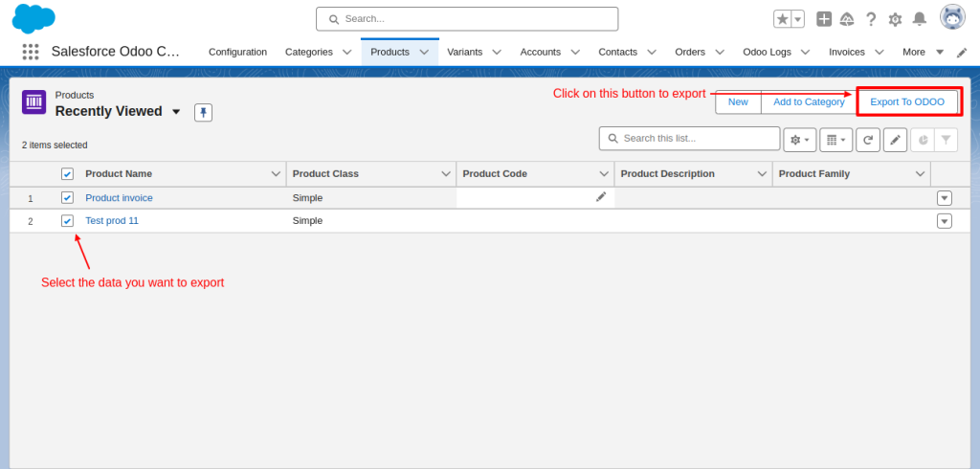The width and height of the screenshot is (980, 469).
Task: Click the edit navigation pencil icon
Action: point(962,53)
